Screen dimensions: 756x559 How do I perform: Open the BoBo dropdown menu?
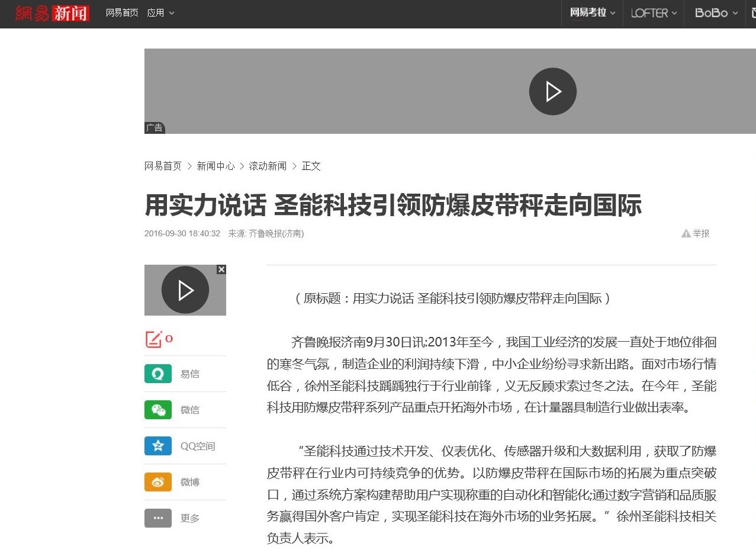715,12
